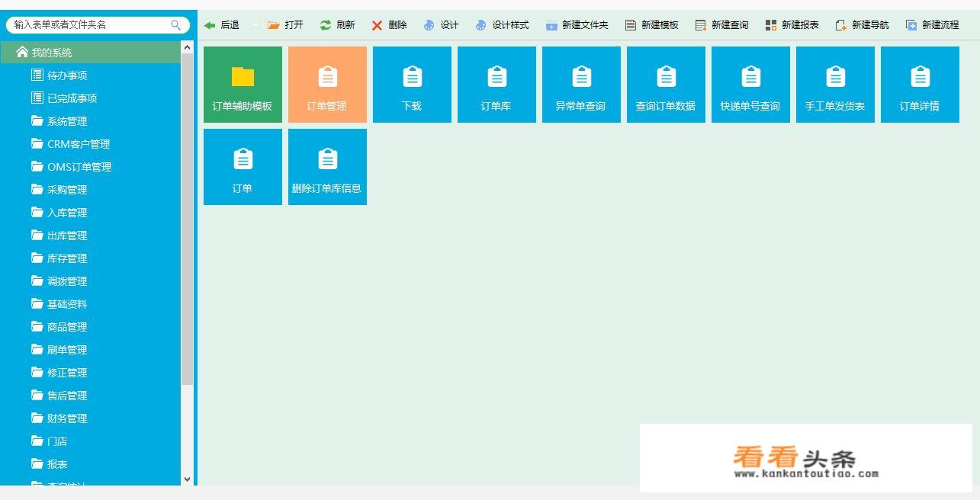Select 我的系统 root node
Screen dimensions: 980x500
(90, 53)
